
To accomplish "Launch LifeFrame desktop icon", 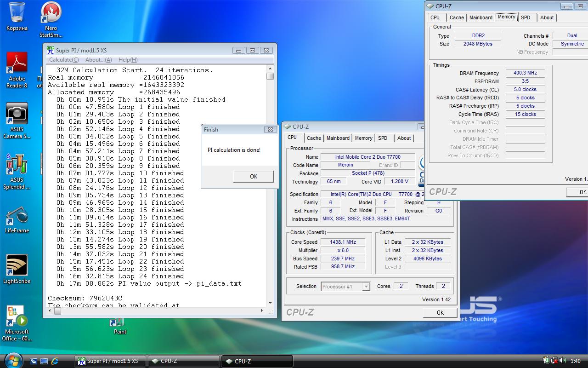I will (17, 220).
